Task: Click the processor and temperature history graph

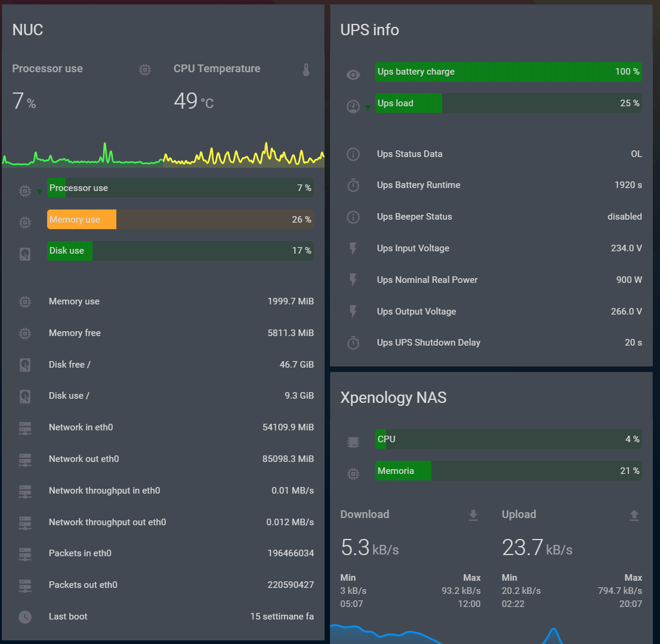Action: click(163, 155)
